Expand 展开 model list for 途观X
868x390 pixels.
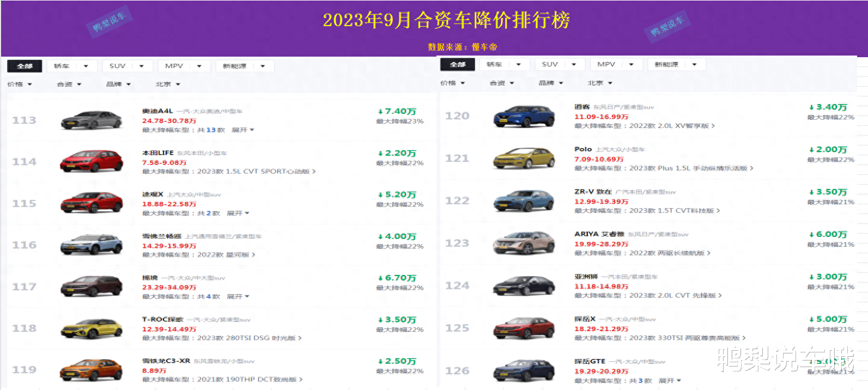(x=238, y=214)
